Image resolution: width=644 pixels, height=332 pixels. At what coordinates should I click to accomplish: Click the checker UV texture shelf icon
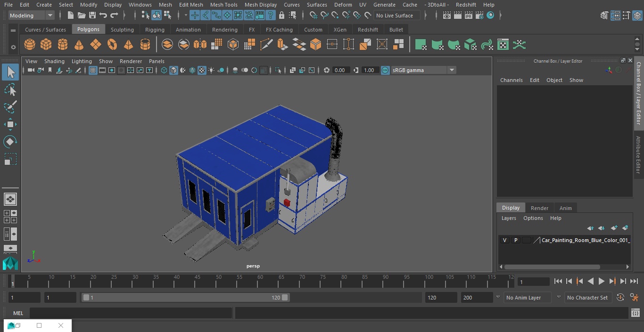click(x=503, y=45)
